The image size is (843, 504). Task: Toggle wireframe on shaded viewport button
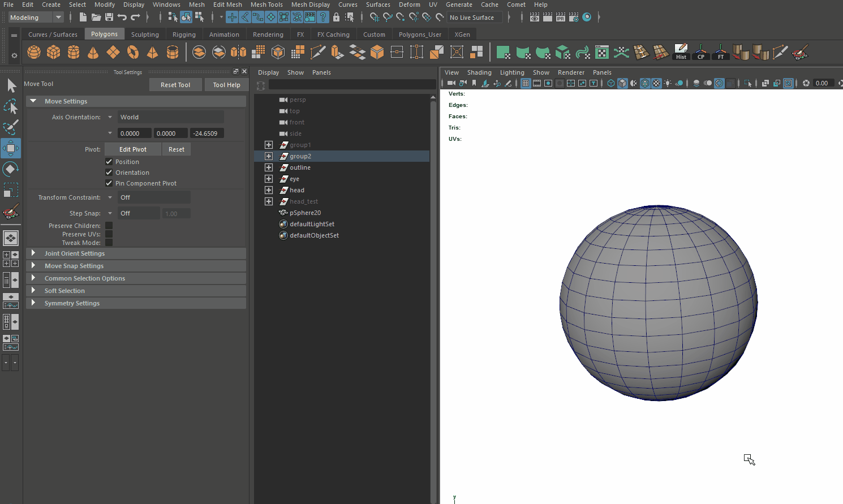pos(645,83)
